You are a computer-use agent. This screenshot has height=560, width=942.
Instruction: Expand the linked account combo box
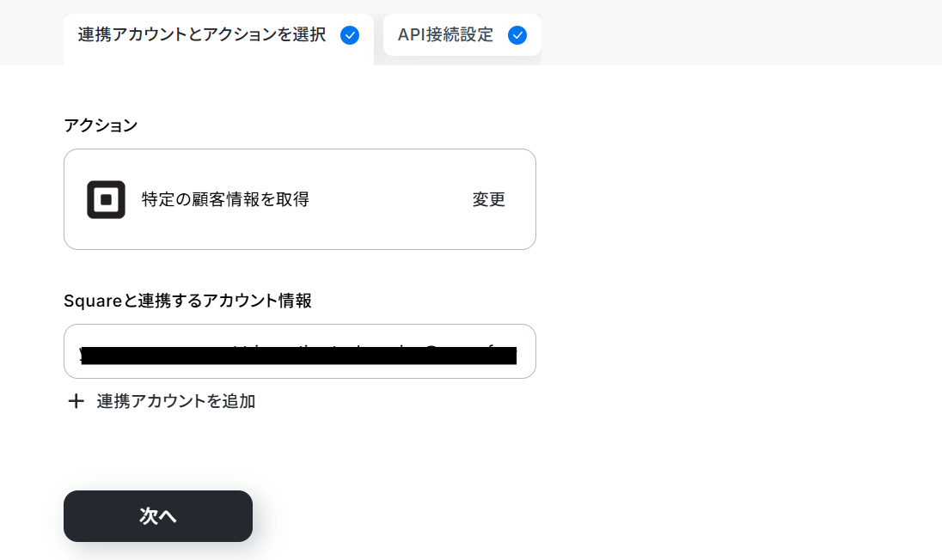pos(300,351)
